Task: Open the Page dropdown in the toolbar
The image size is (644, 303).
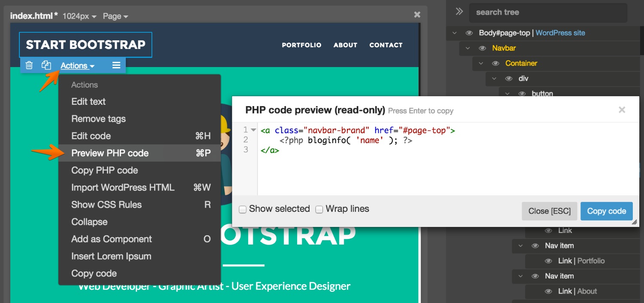Action: 115,16
